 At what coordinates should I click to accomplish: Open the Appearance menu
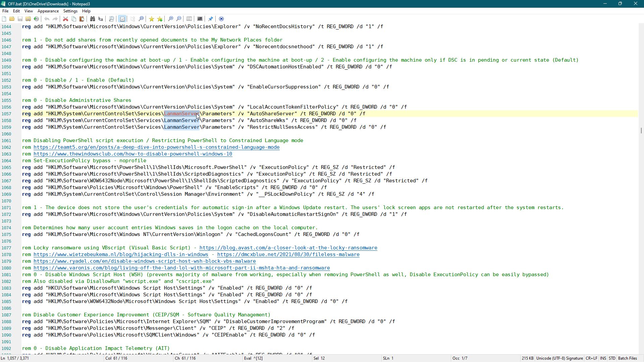pyautogui.click(x=48, y=11)
